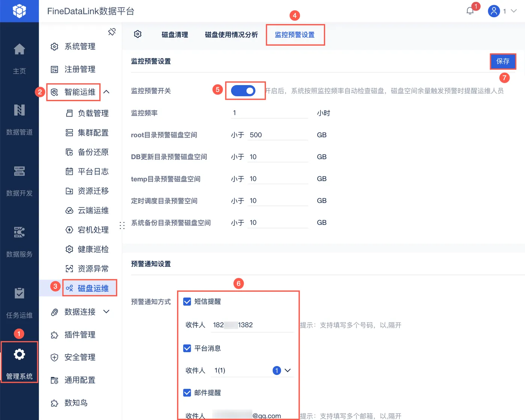This screenshot has height=420, width=525.
Task: Open 健康巡检 in the sidebar
Action: [x=87, y=249]
